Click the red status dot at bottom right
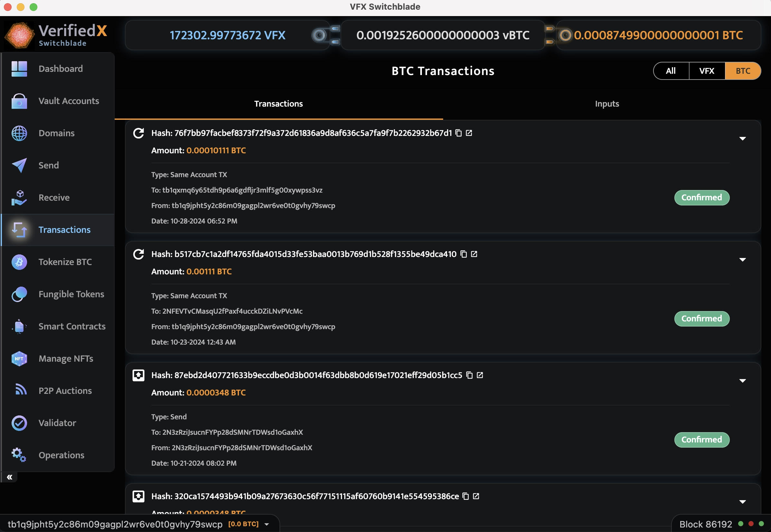 click(x=751, y=524)
